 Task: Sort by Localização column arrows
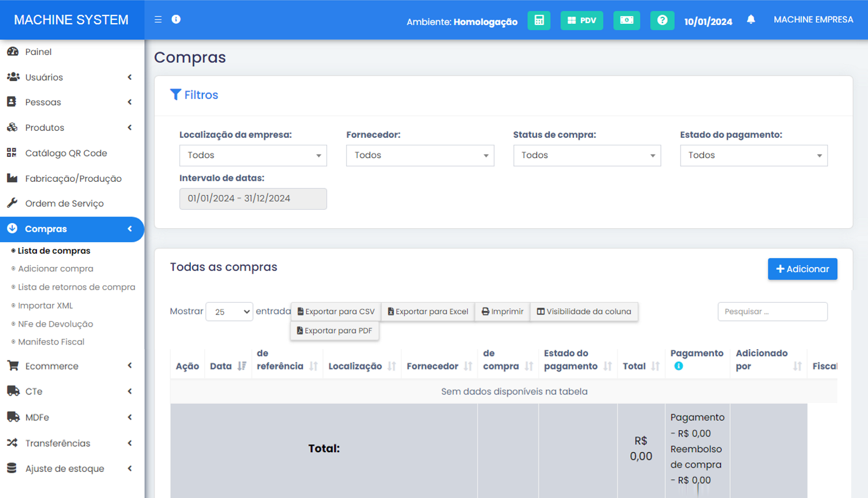click(x=392, y=366)
